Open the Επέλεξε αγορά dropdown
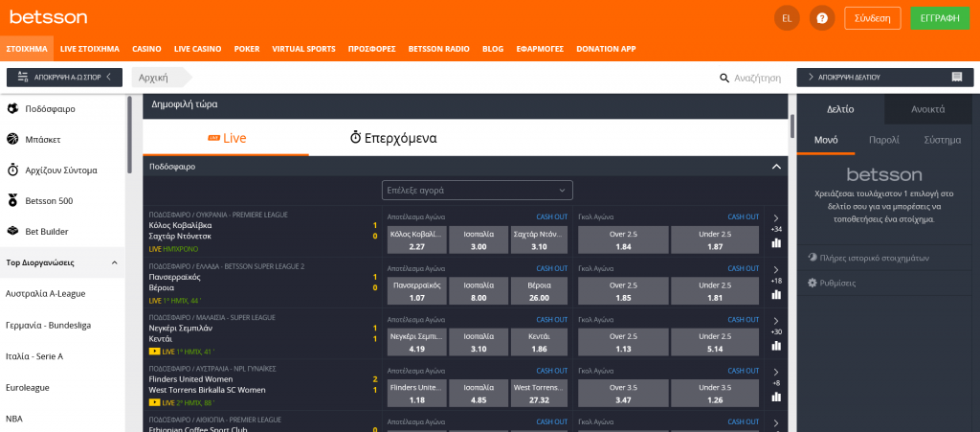The image size is (980, 432). tap(477, 190)
